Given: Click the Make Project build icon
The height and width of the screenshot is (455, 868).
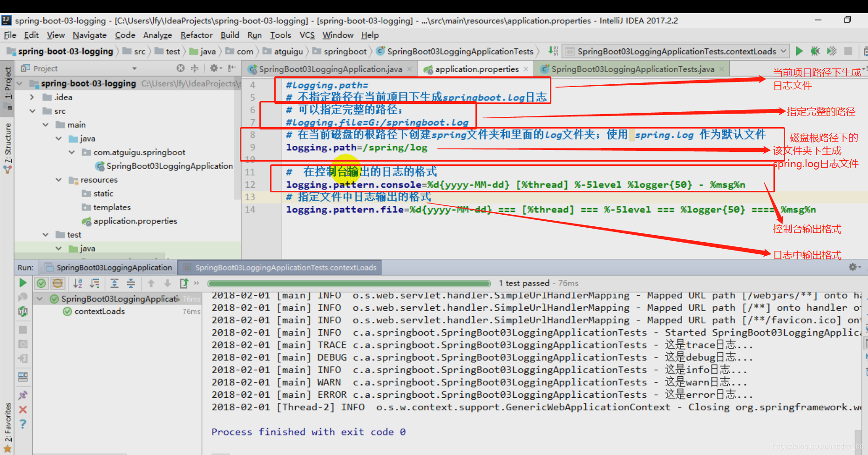Looking at the screenshot, I should 553,51.
